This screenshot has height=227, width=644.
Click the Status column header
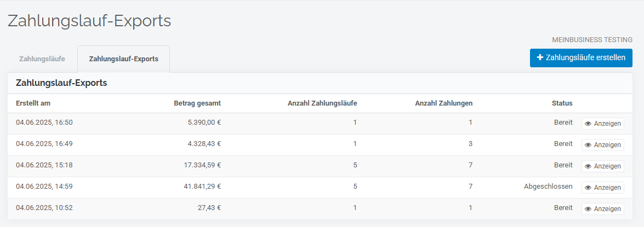562,103
